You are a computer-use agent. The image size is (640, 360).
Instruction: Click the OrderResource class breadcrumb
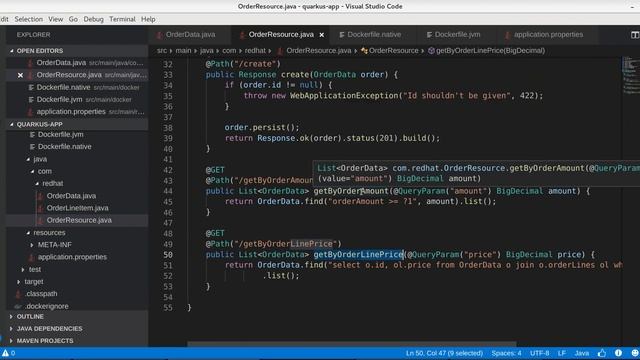[x=390, y=51]
